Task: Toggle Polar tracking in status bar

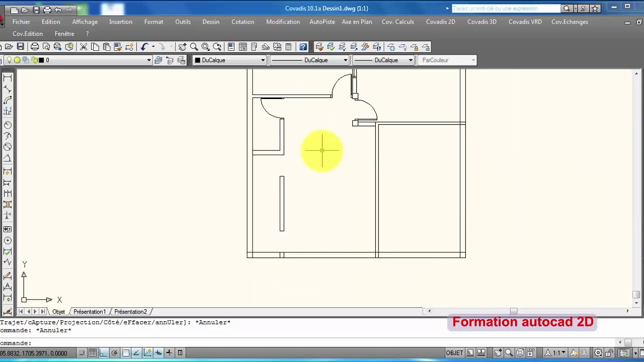Action: [114, 353]
